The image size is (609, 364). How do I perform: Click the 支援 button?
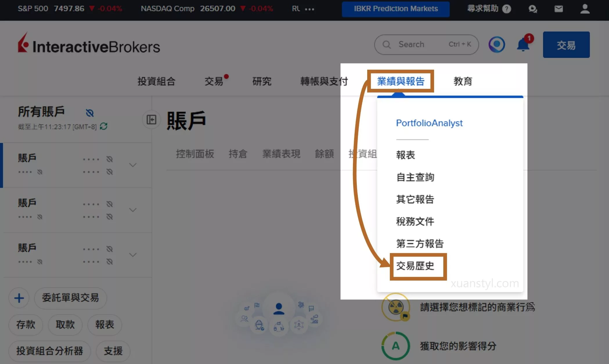(x=113, y=351)
